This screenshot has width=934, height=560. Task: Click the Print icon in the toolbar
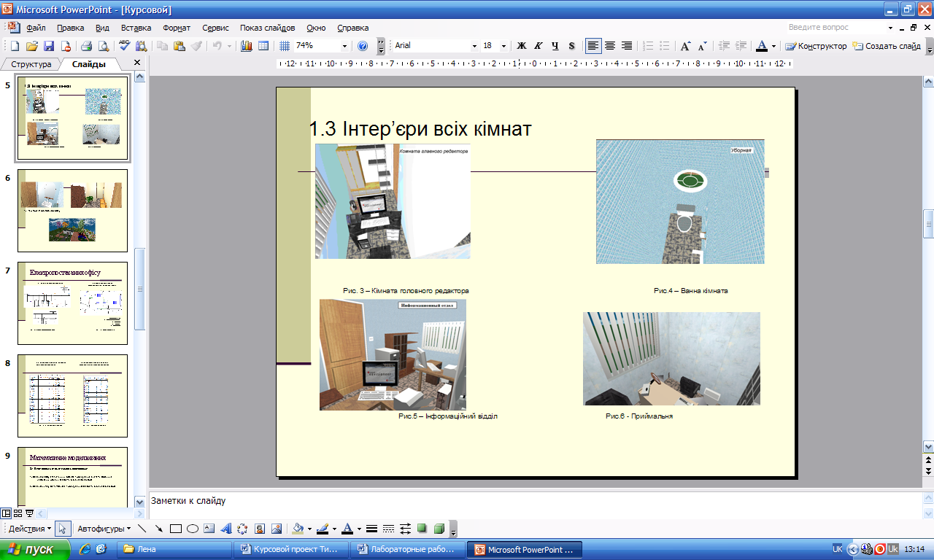click(x=86, y=46)
